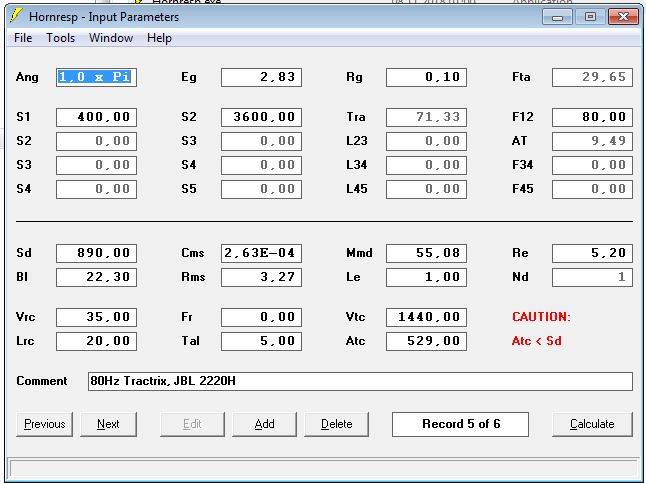The height and width of the screenshot is (483, 646).
Task: Click the AT field showing 9,49
Action: point(592,141)
